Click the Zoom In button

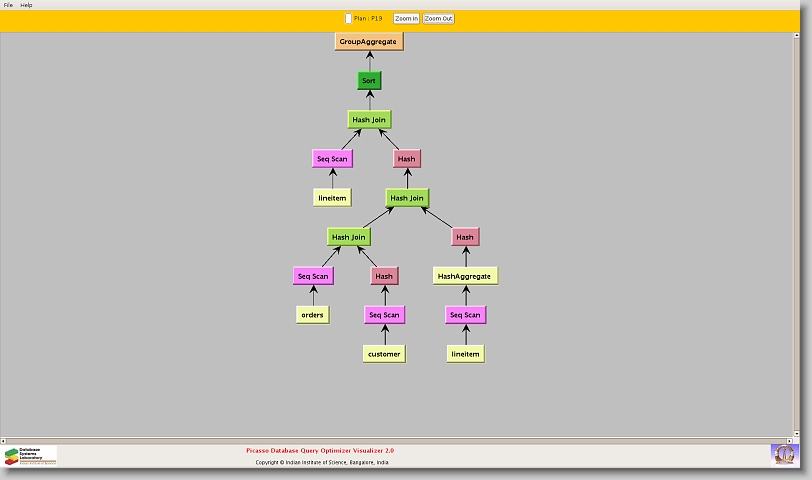[406, 18]
